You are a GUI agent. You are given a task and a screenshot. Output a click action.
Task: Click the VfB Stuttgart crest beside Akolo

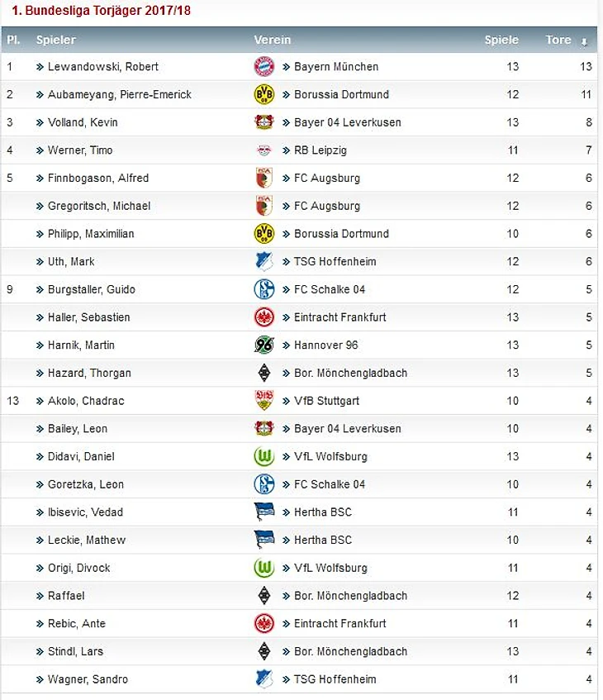point(264,401)
